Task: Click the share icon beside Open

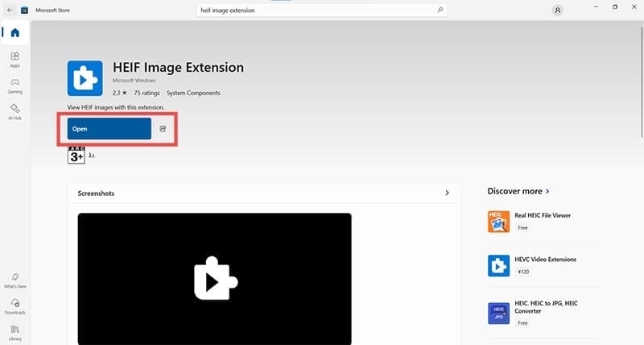Action: click(163, 129)
